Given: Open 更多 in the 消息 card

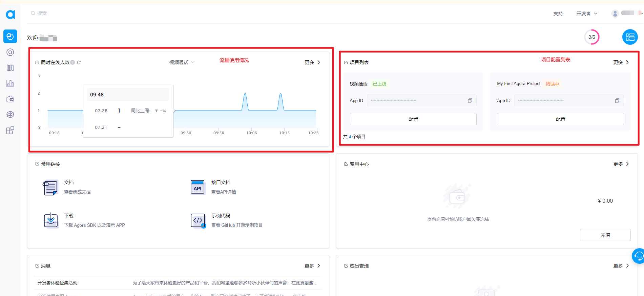Looking at the screenshot, I should pos(312,266).
